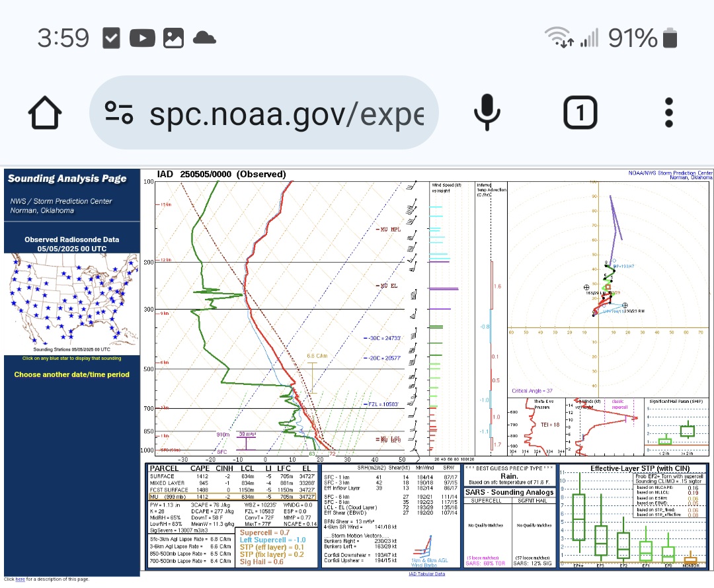Tap the 'Sounding Analysis Page' heading
The image size is (714, 588).
pyautogui.click(x=67, y=179)
